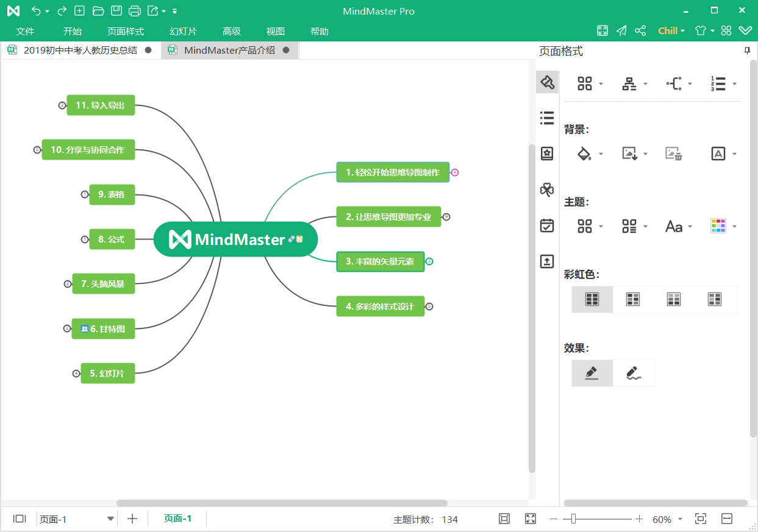Collapse ribbon with double chevron icon

point(745,30)
